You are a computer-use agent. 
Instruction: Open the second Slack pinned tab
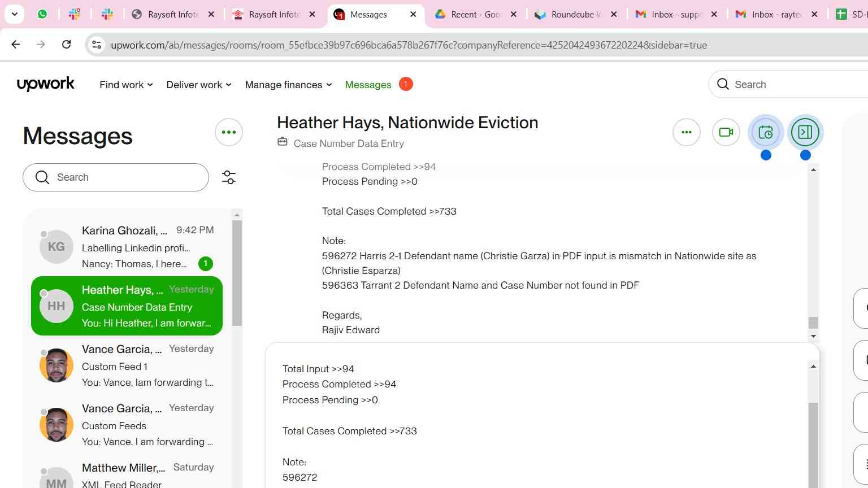click(x=107, y=14)
